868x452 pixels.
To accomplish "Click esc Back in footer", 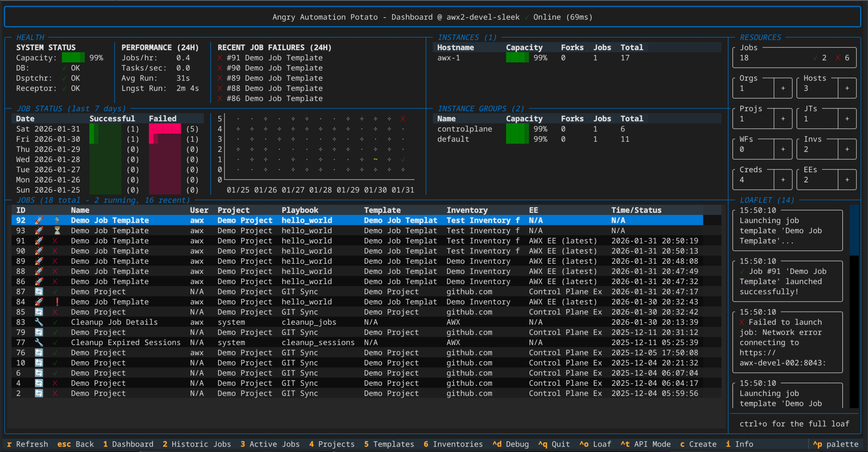I will (x=76, y=444).
